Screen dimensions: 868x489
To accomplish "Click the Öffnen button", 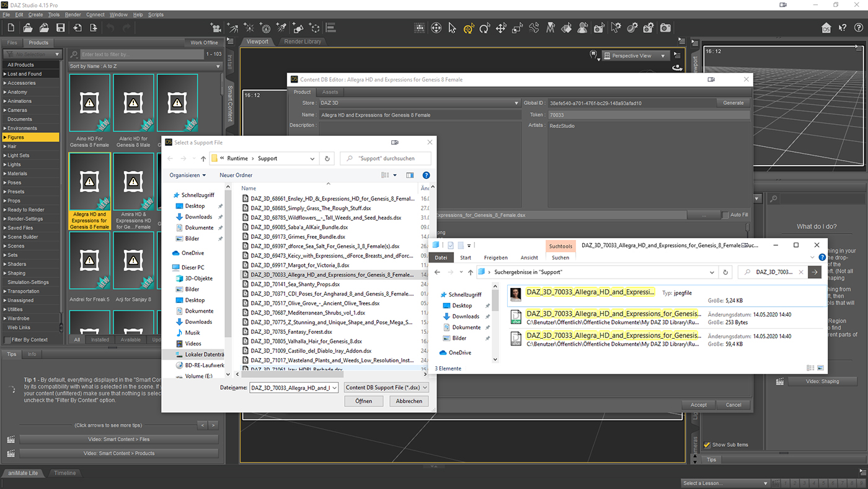I will (363, 401).
